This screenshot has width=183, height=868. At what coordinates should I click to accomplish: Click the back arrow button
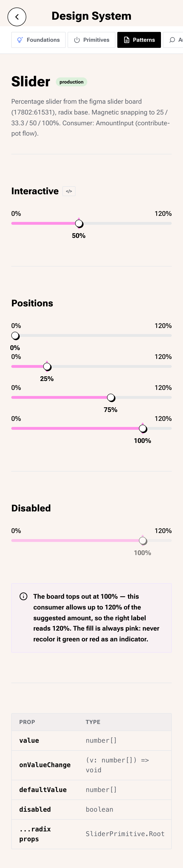pyautogui.click(x=17, y=17)
